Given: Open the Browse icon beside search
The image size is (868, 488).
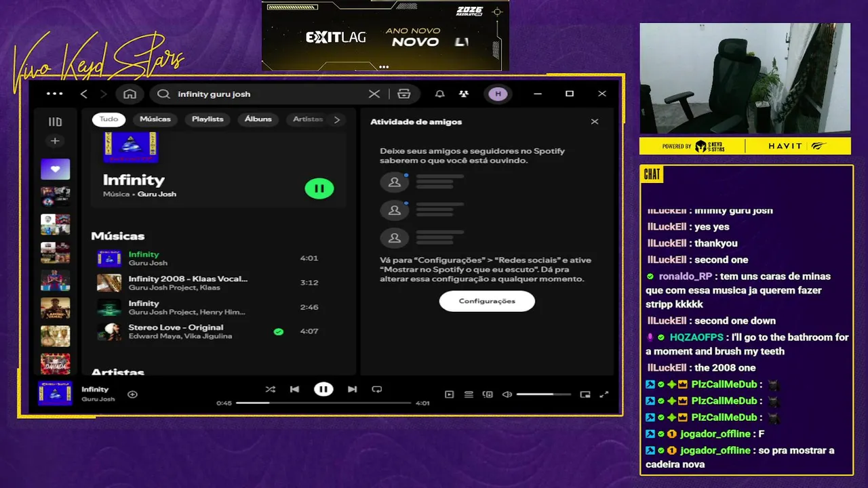Looking at the screenshot, I should click(404, 94).
